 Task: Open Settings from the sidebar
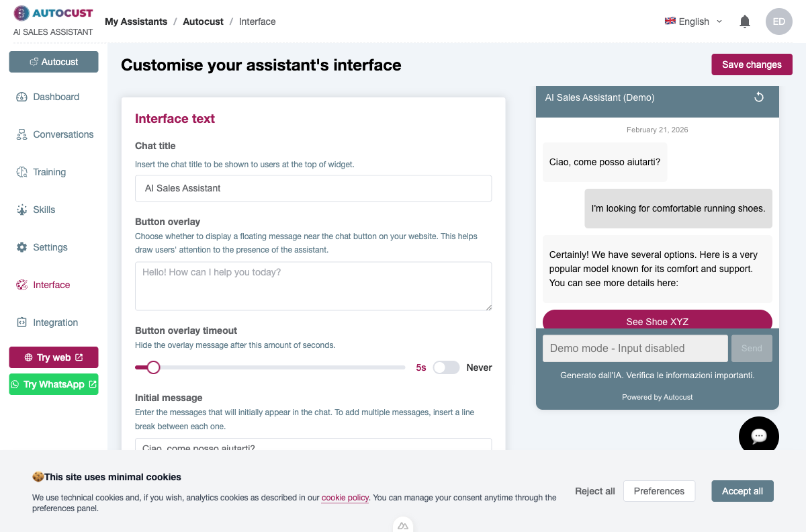pyautogui.click(x=22, y=247)
